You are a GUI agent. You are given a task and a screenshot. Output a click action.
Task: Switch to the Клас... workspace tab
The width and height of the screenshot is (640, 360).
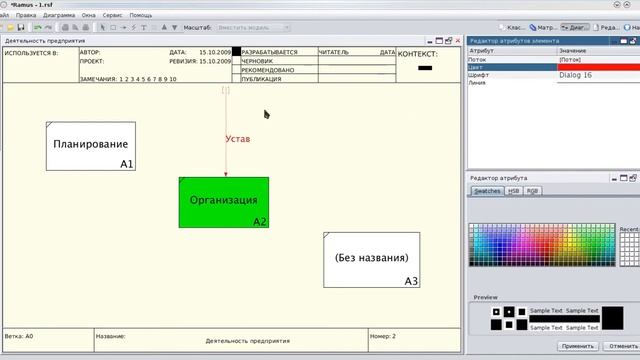512,27
